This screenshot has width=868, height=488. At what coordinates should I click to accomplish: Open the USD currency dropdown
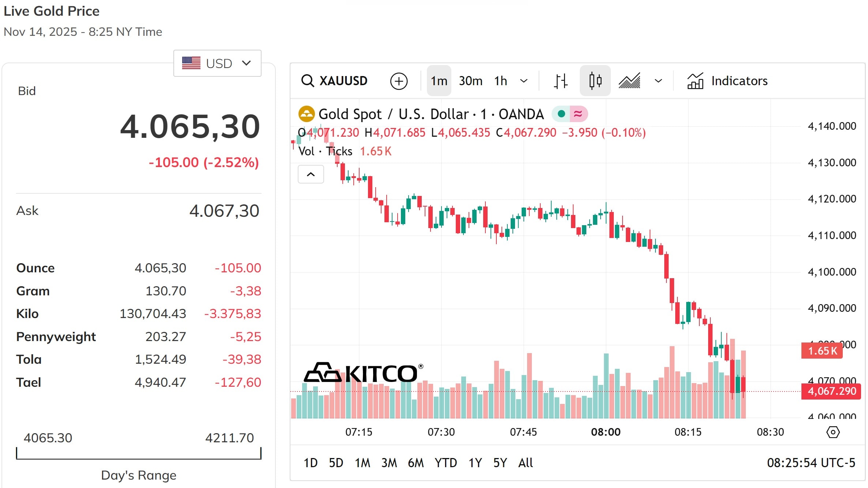[x=217, y=63]
